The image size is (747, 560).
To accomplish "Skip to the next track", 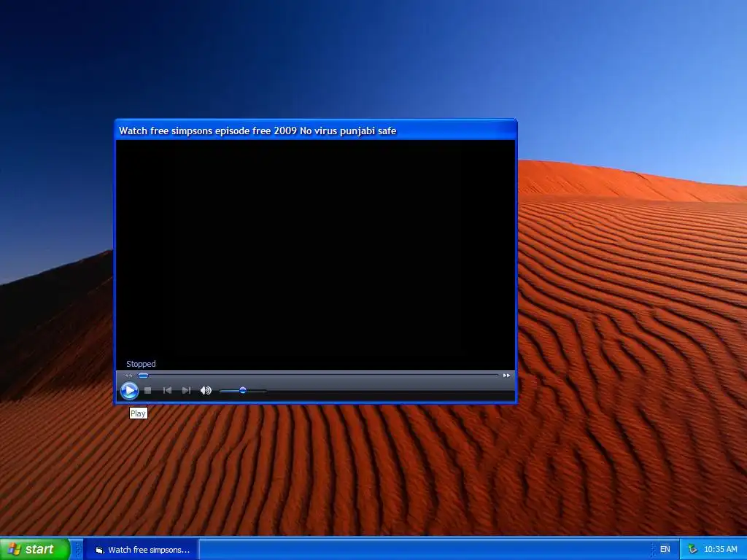I will pyautogui.click(x=186, y=391).
